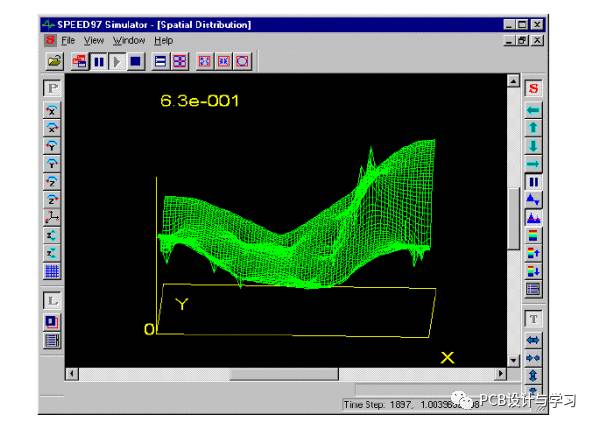
Task: Tile windows in a four-pane grid
Action: click(179, 61)
